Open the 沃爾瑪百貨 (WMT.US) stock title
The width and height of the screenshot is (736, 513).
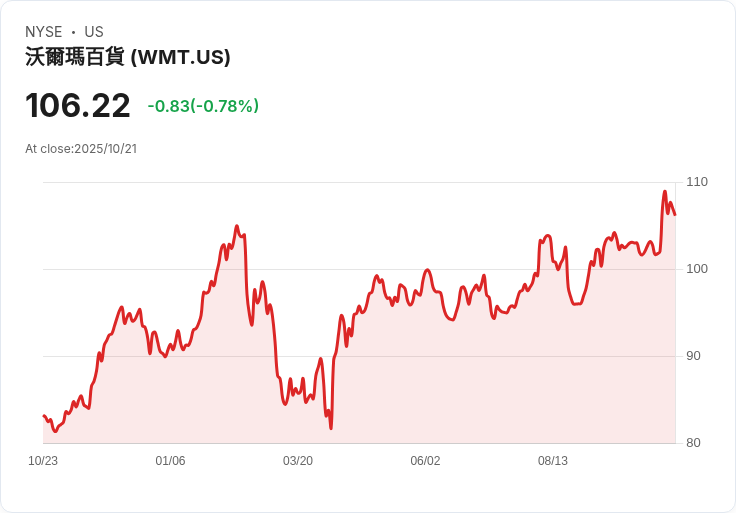pyautogui.click(x=128, y=57)
